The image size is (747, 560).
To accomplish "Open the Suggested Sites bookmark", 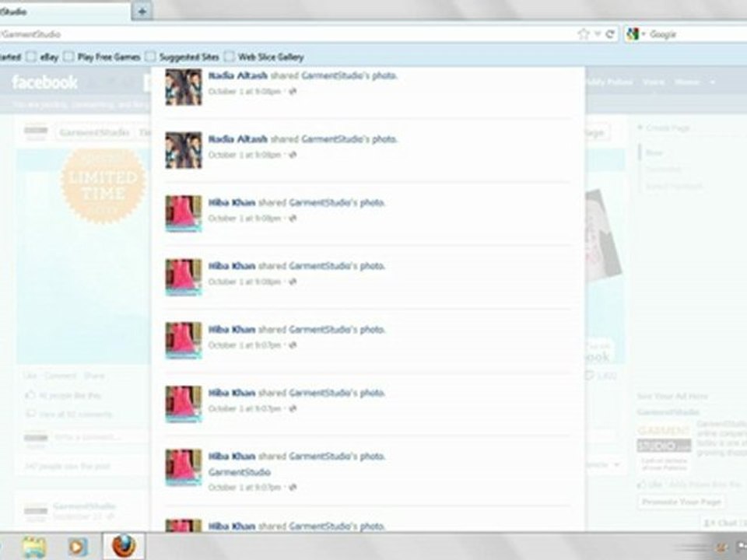I will coord(188,57).
